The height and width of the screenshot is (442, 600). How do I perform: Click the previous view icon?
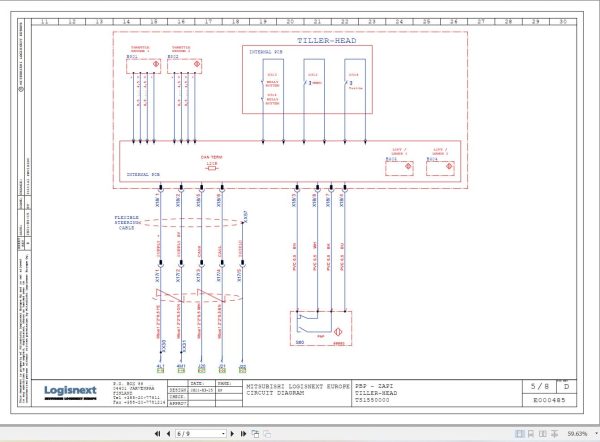pyautogui.click(x=255, y=434)
